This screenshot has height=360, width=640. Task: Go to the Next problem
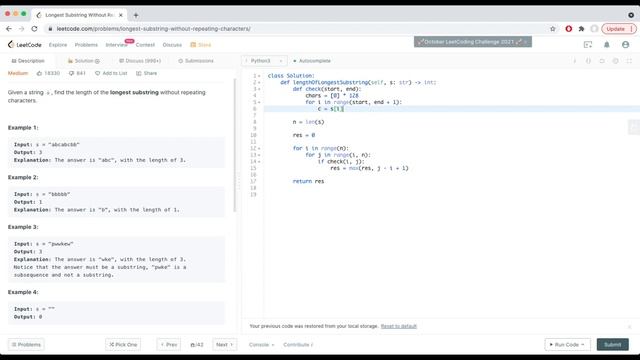coord(224,344)
